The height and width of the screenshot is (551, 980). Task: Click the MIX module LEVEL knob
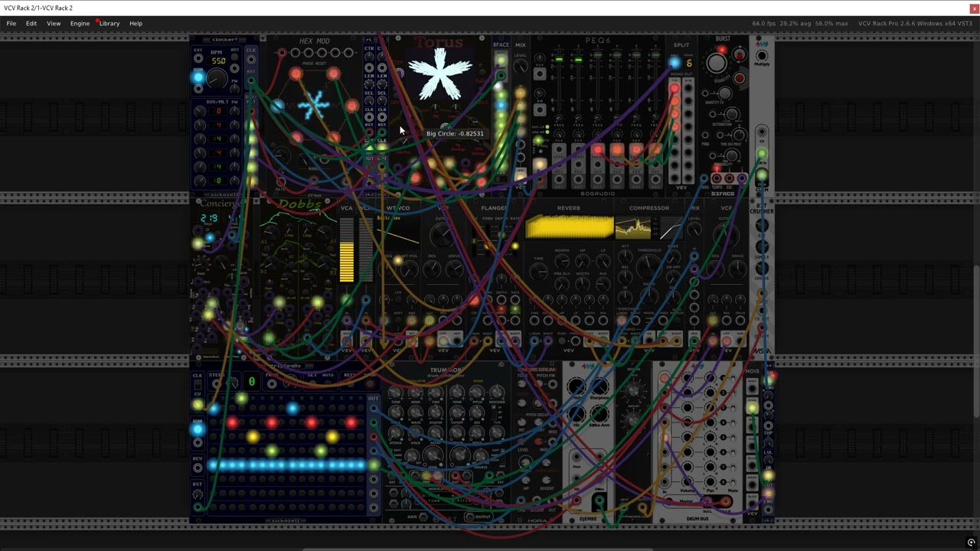(521, 67)
